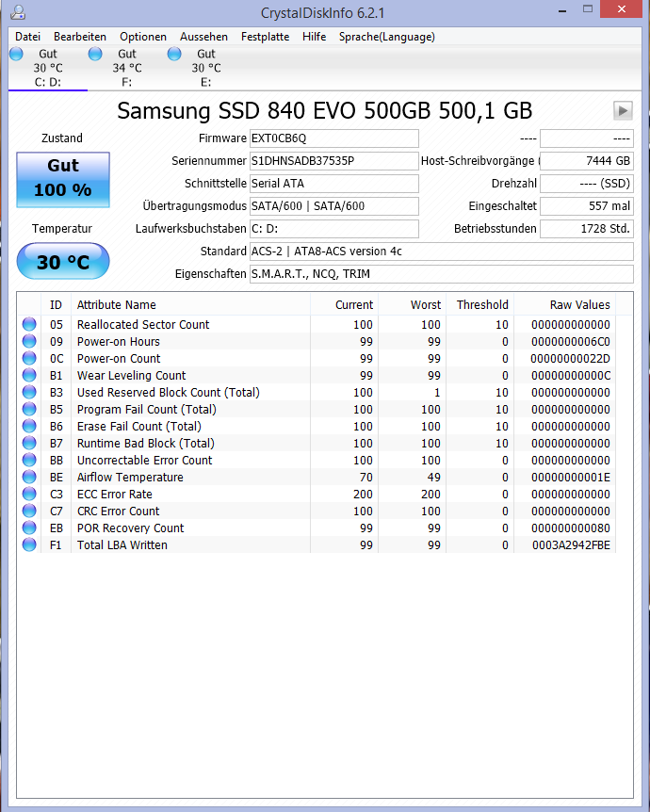Click the next disk arrow button
The height and width of the screenshot is (812, 650).
point(623,110)
